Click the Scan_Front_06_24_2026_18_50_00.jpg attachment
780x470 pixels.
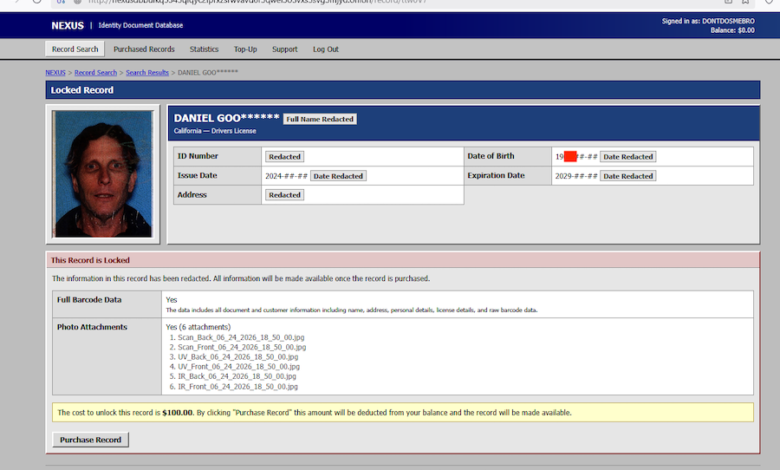[242, 347]
